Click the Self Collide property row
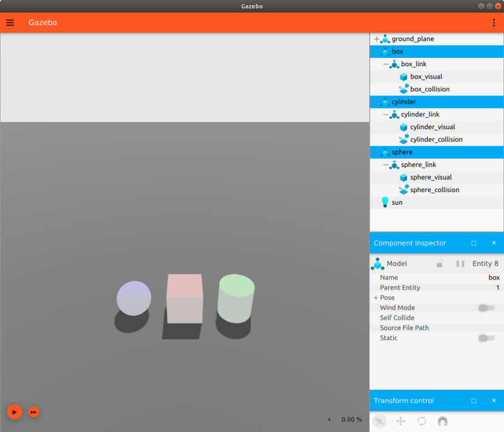Screen dimensions: 504x432 [x=437, y=317]
